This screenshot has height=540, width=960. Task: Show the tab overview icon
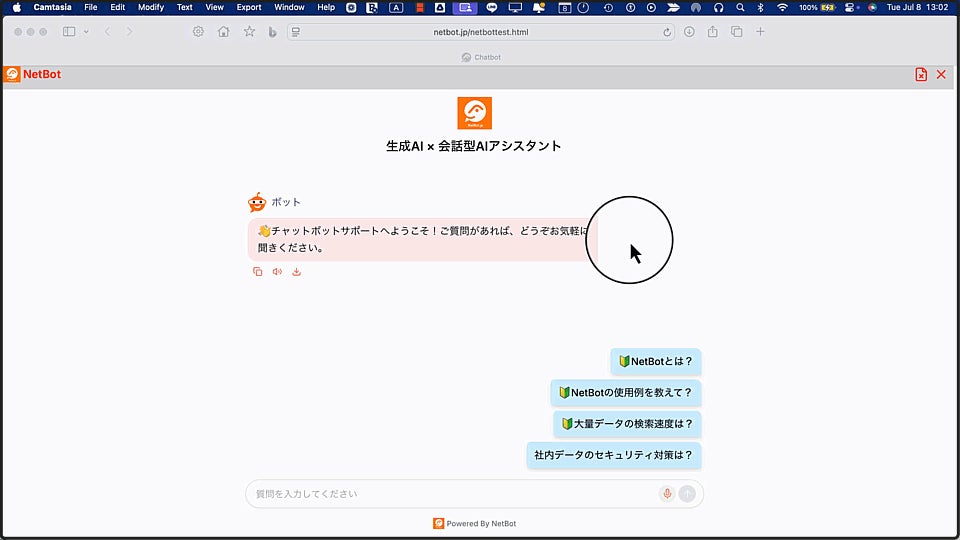click(737, 32)
